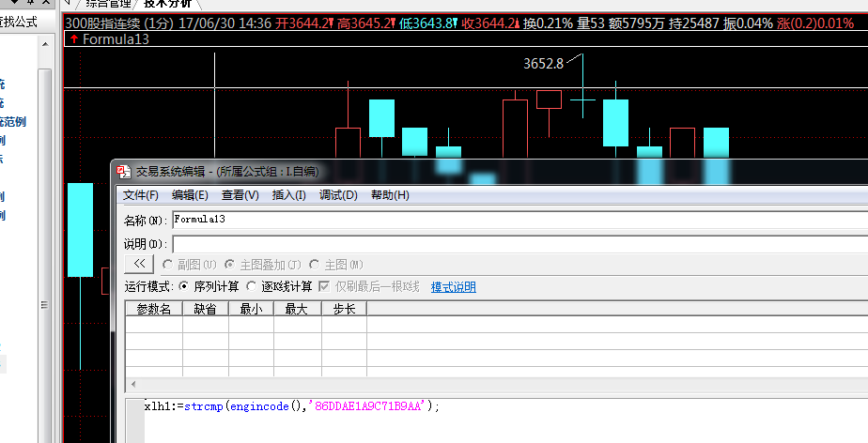
Task: Open the 插入(I) menu
Action: click(x=288, y=195)
